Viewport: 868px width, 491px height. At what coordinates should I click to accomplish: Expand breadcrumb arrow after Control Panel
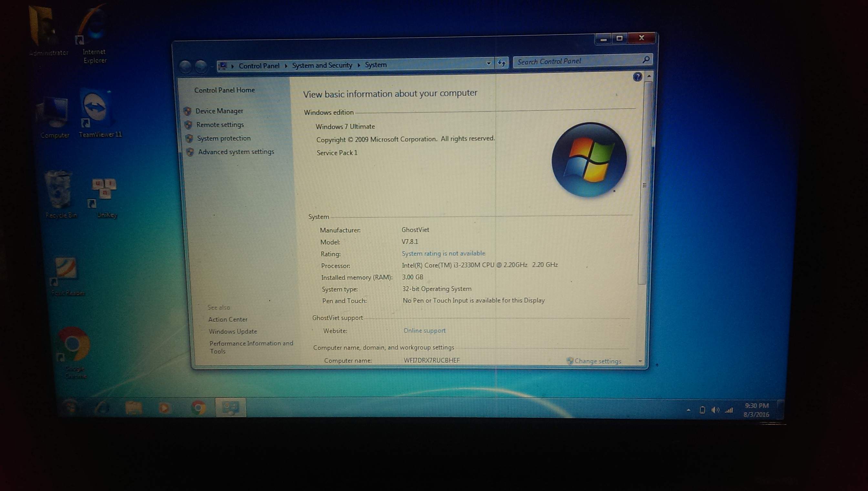coord(286,66)
